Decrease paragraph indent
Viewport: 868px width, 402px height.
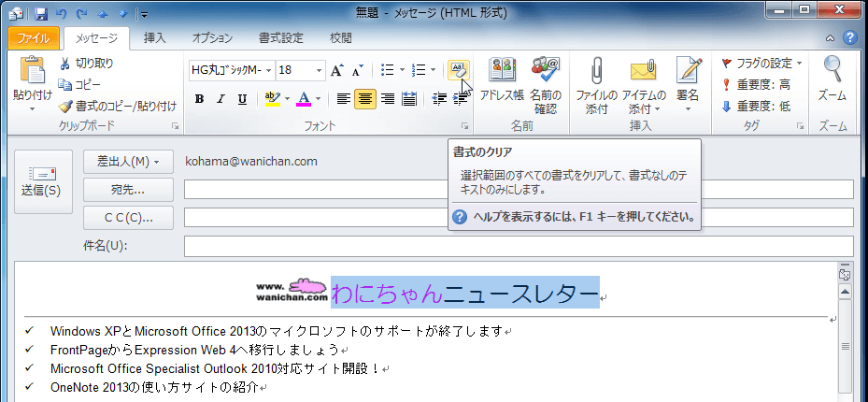(439, 99)
